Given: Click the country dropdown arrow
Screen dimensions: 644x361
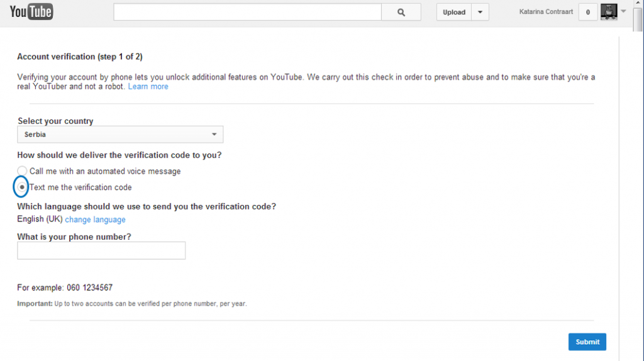Looking at the screenshot, I should coord(214,135).
